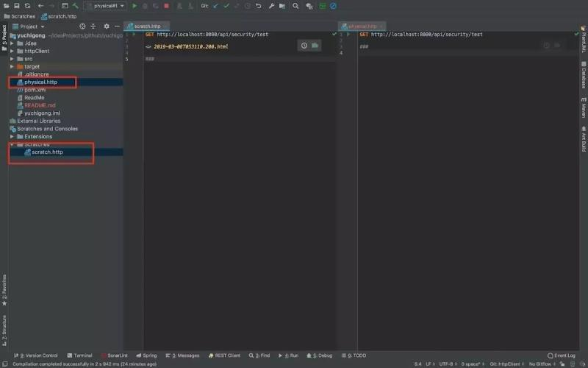Screen dimensions: 588x368
Task: Click the red Stop icon in toolbar
Action: click(x=167, y=6)
